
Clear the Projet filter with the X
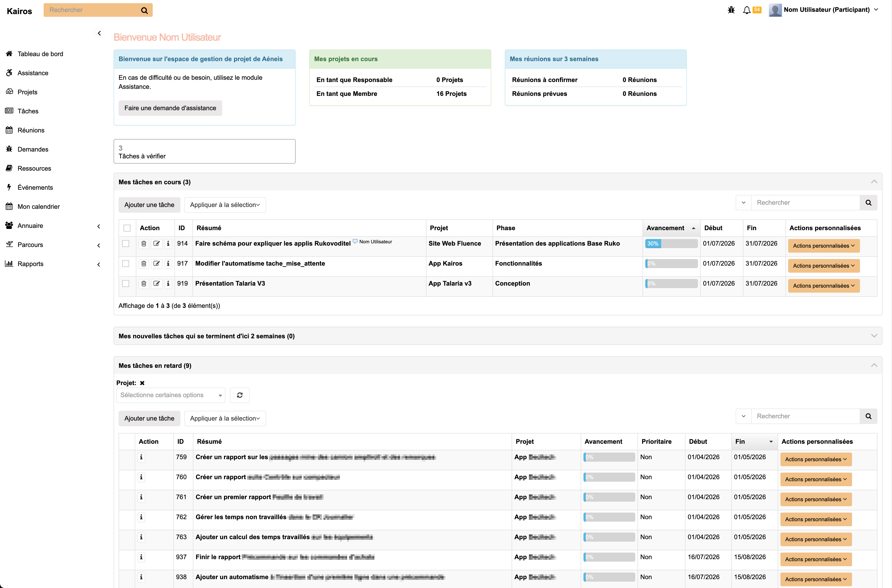(142, 383)
